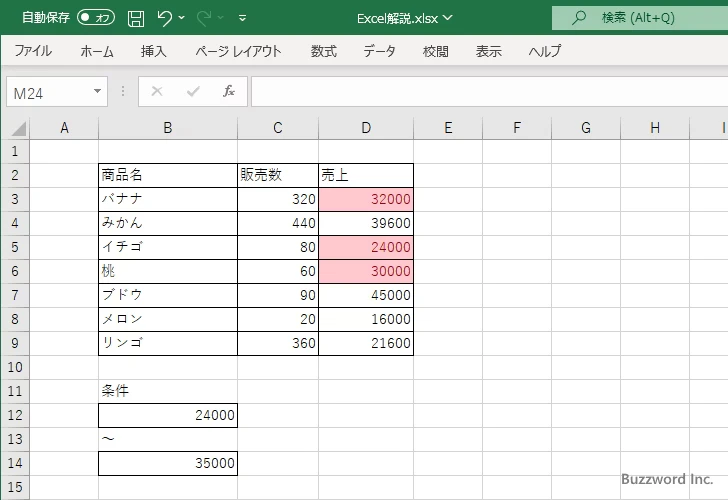Click the formula bar Enter checkmark icon

pyautogui.click(x=193, y=91)
